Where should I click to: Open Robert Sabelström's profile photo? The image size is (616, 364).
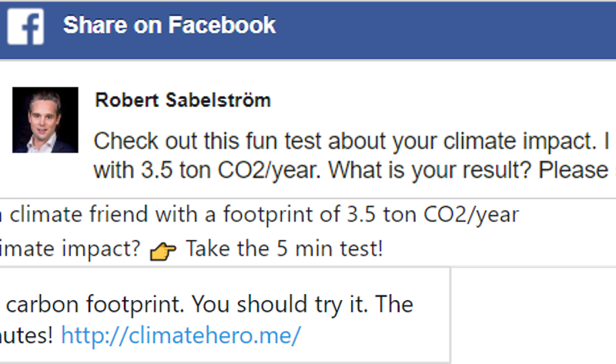[45, 119]
